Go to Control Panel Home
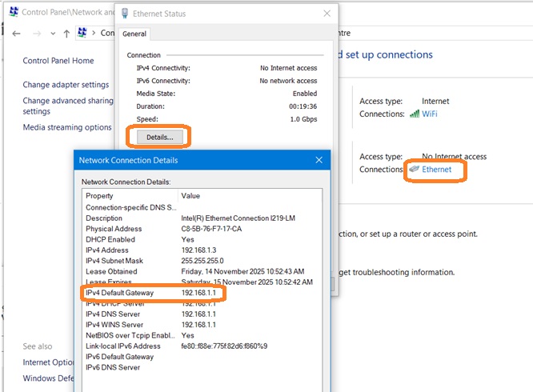This screenshot has width=533, height=392. [x=58, y=61]
